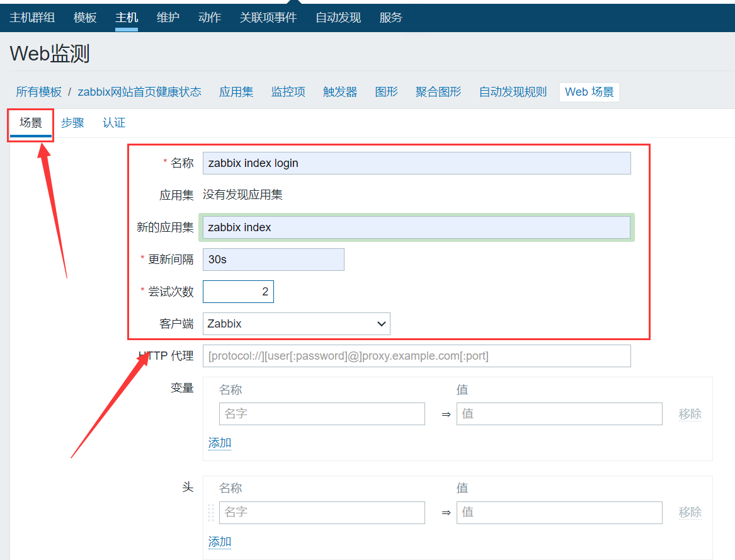Focus the 变量 值 input field
Viewport: 735px width, 560px height.
click(x=560, y=414)
